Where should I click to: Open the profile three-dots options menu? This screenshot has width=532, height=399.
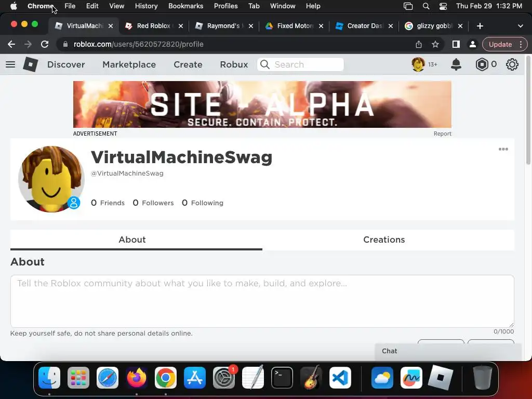503,149
